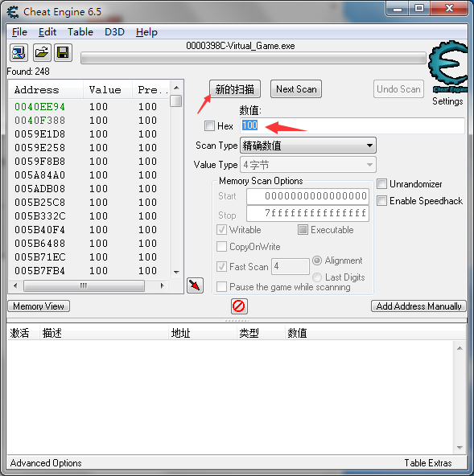Select address 0059E1D8 row
The image size is (474, 476).
point(89,133)
